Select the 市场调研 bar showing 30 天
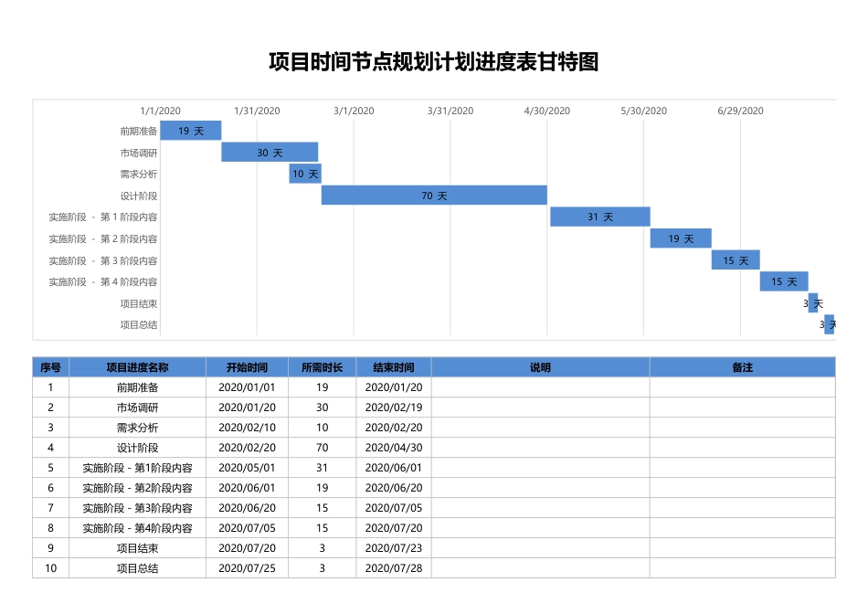This screenshot has height=614, width=868. 268,152
